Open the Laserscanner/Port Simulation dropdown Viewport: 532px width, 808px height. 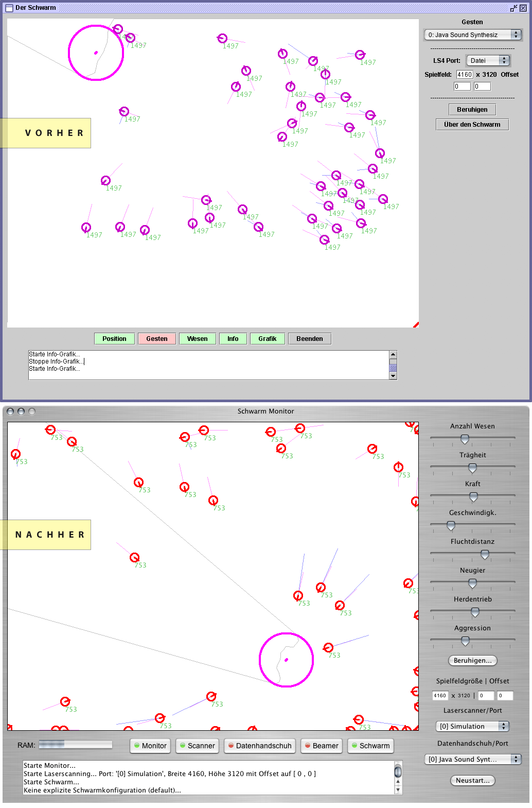click(472, 726)
